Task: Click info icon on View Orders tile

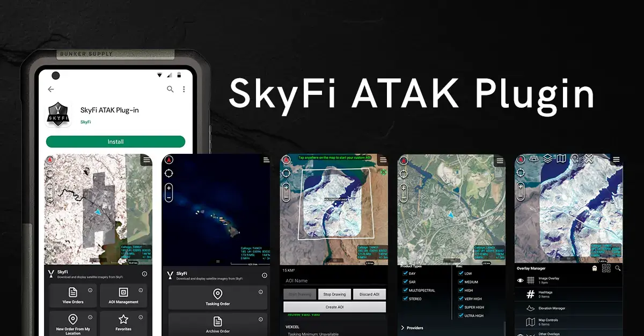Action: click(x=90, y=290)
